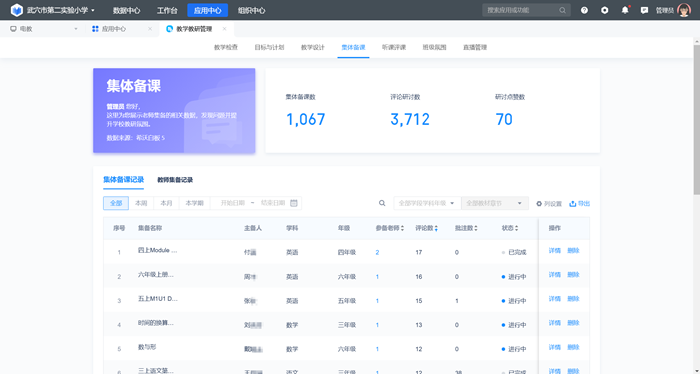The width and height of the screenshot is (700, 374).
Task: View 详情 for 时间的换算 row
Action: 554,323
